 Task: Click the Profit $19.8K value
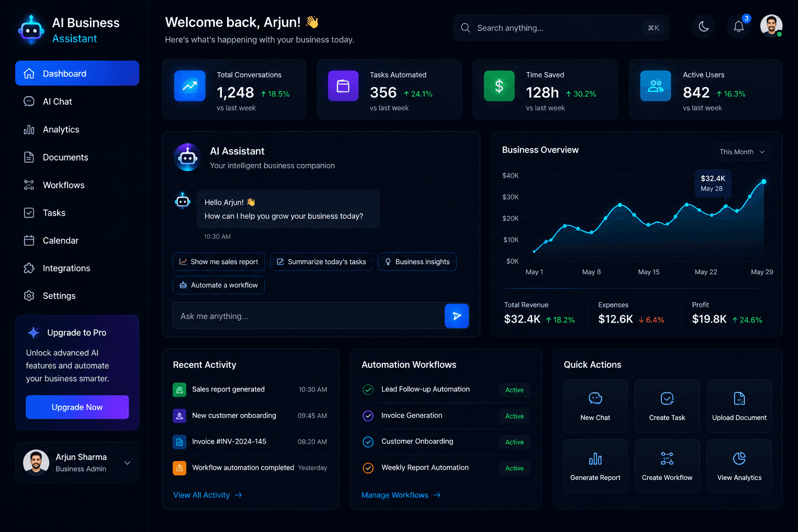pyautogui.click(x=709, y=319)
